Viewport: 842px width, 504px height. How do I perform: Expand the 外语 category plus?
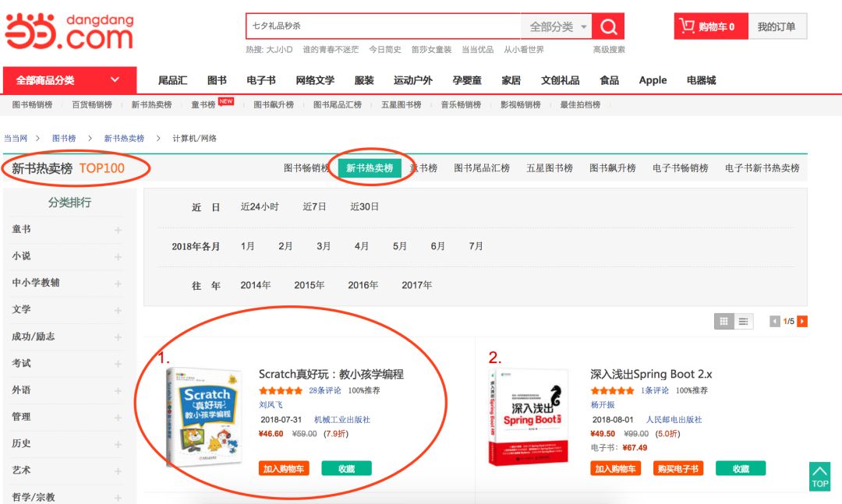click(x=118, y=391)
